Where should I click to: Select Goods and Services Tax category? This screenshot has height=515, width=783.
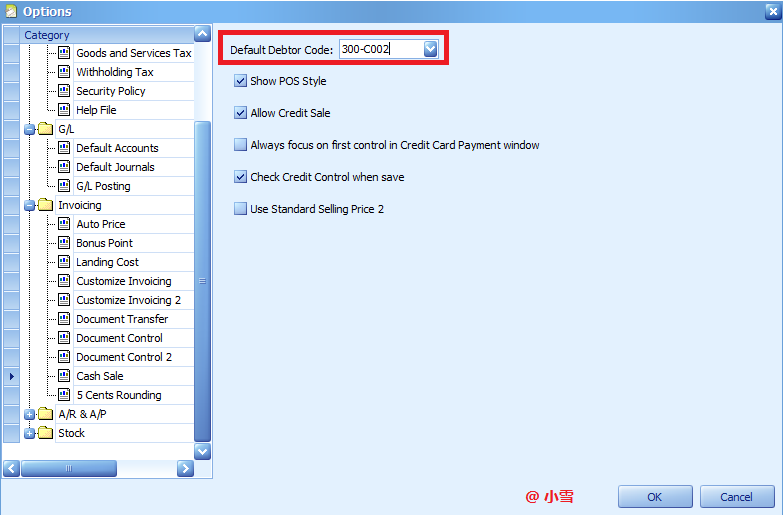(x=133, y=52)
